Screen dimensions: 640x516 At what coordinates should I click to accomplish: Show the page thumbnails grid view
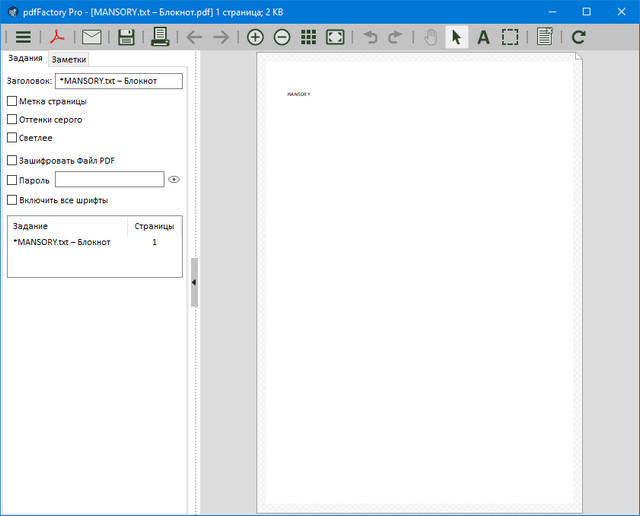tap(308, 37)
